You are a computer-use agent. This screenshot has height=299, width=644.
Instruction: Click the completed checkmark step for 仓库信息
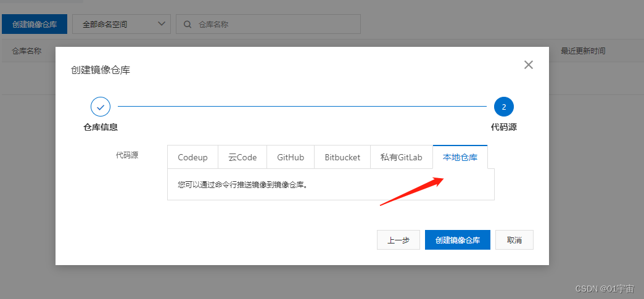tap(101, 107)
